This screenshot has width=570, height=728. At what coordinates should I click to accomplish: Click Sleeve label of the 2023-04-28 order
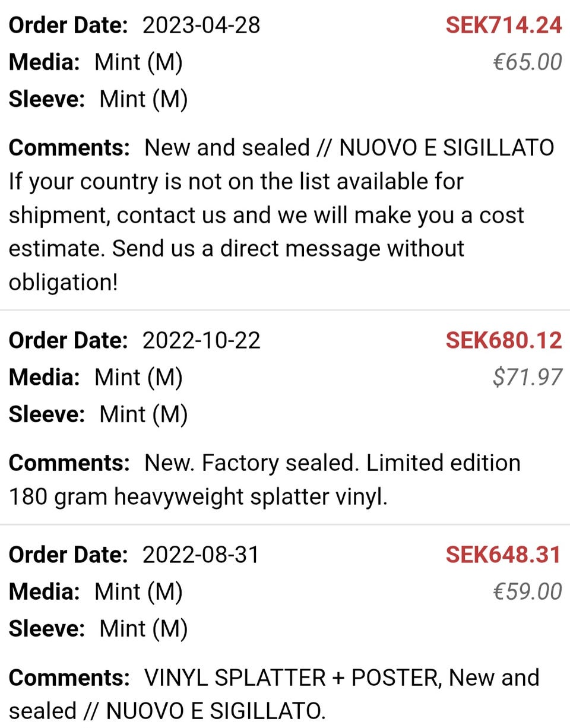[47, 99]
